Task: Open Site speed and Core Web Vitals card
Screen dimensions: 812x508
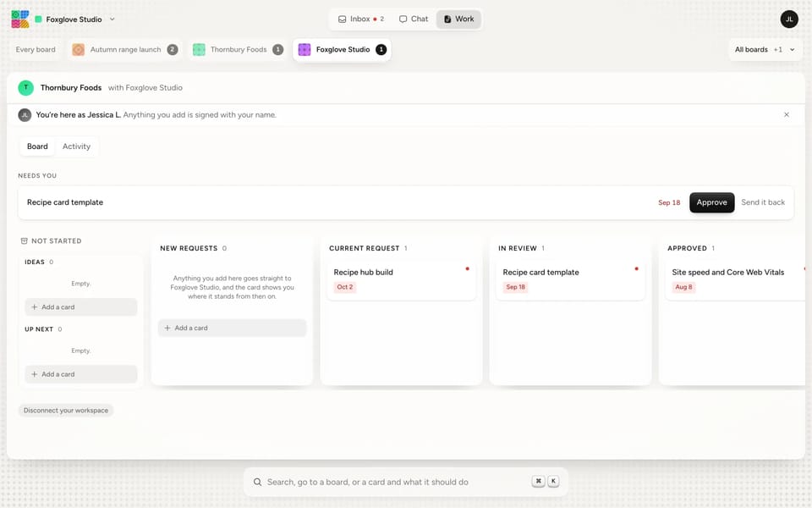Action: click(x=735, y=280)
